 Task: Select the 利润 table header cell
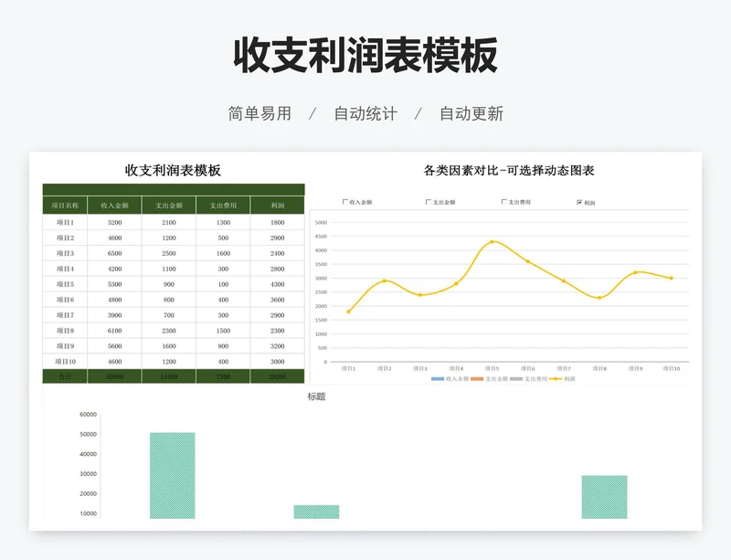[x=278, y=206]
